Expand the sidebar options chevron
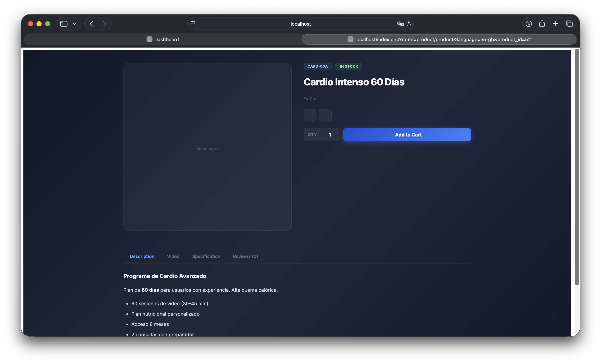Screen dimensions: 601x364 click(x=75, y=24)
